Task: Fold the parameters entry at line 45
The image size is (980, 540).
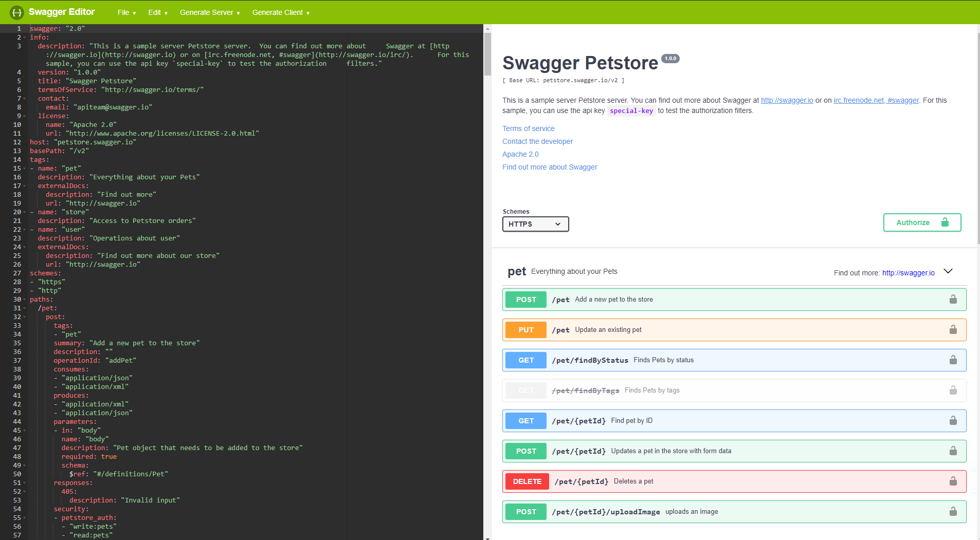Action: (x=24, y=431)
